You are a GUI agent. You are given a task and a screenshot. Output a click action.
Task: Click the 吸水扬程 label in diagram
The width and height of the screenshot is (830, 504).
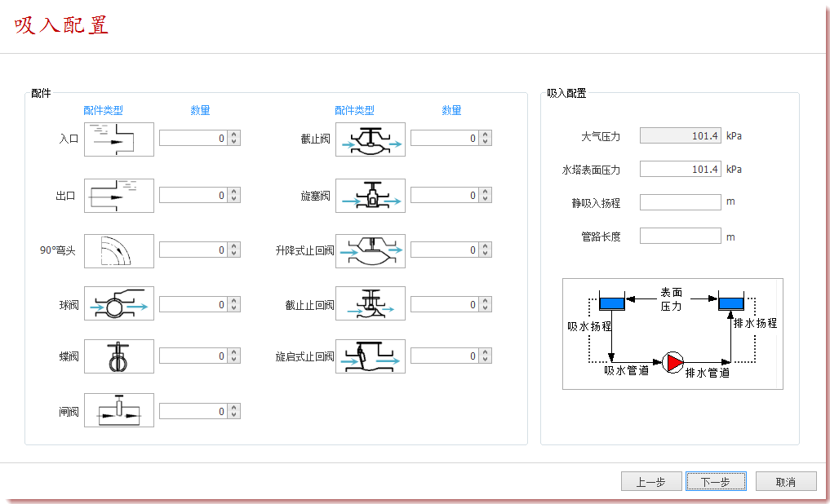tap(589, 326)
